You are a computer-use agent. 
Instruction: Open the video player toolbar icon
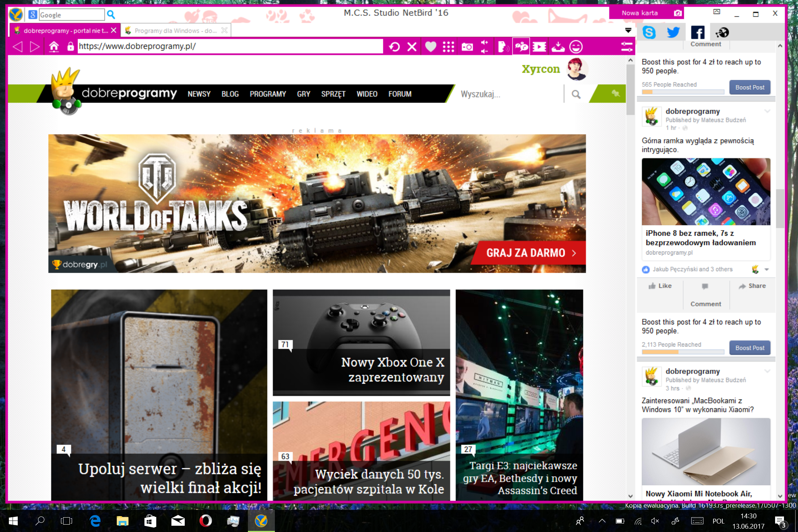[539, 46]
